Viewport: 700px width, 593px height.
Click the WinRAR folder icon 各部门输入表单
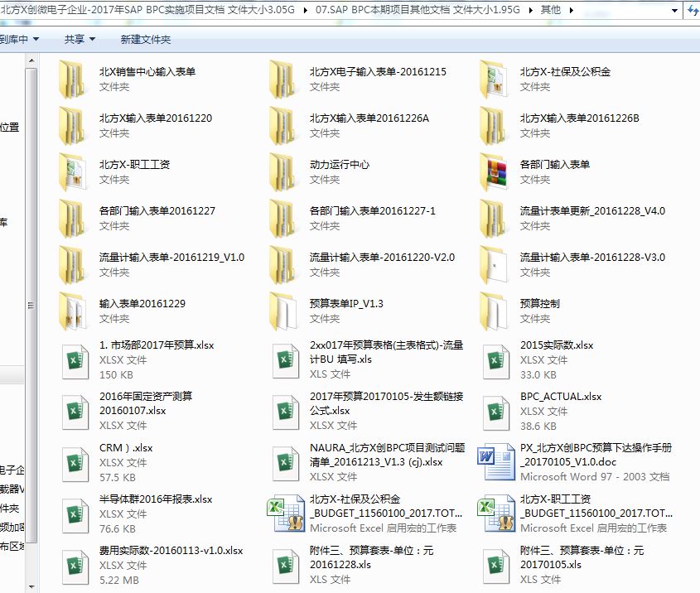[493, 172]
